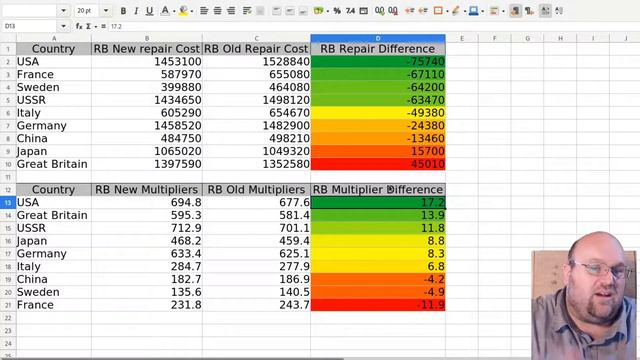The width and height of the screenshot is (640, 360).
Task: Format cell as number 7.4
Action: 350,11
